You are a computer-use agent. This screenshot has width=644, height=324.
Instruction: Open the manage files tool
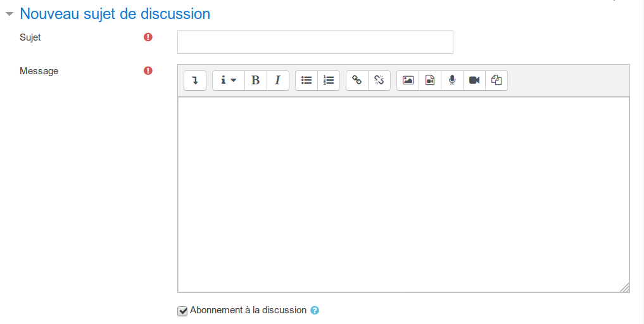coord(496,80)
